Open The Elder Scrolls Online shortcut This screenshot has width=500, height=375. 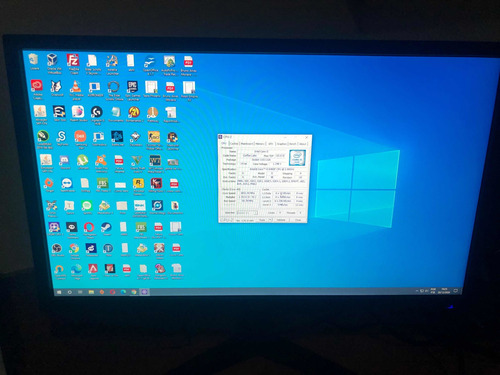coord(114,91)
